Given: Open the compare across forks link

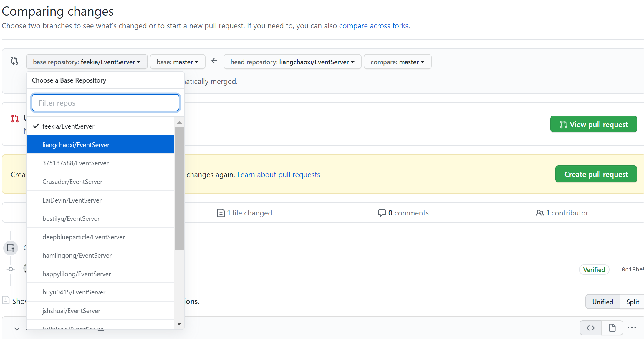Looking at the screenshot, I should [373, 26].
